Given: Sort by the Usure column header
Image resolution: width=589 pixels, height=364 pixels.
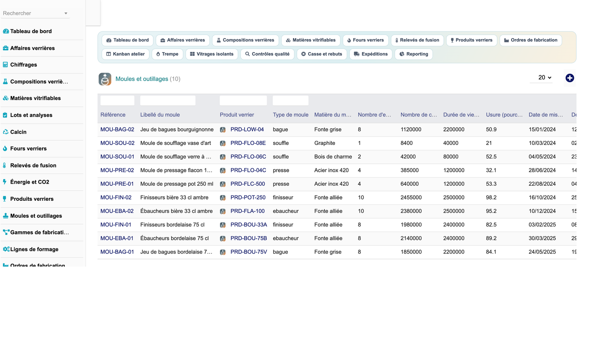Looking at the screenshot, I should (504, 115).
